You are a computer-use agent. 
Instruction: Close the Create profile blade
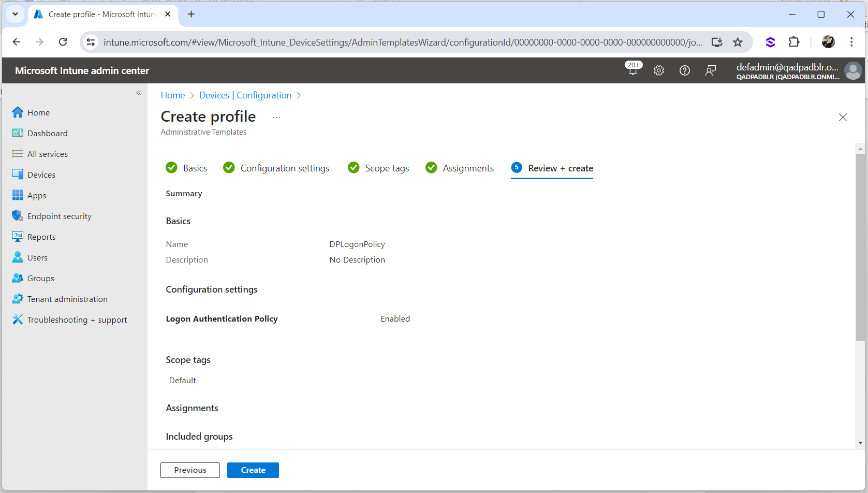click(843, 118)
